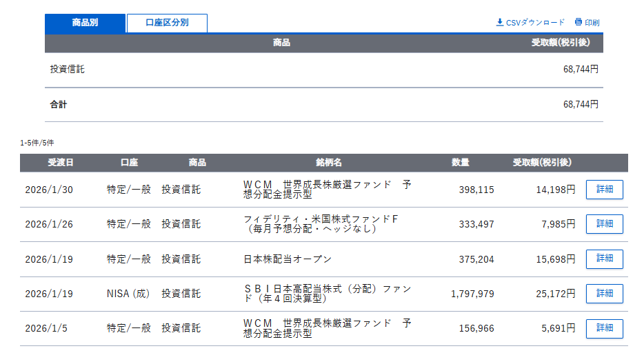644x353 pixels.
Task: Open 詳細 for フィデリティ・米国株式ファンドF
Action: point(604,224)
